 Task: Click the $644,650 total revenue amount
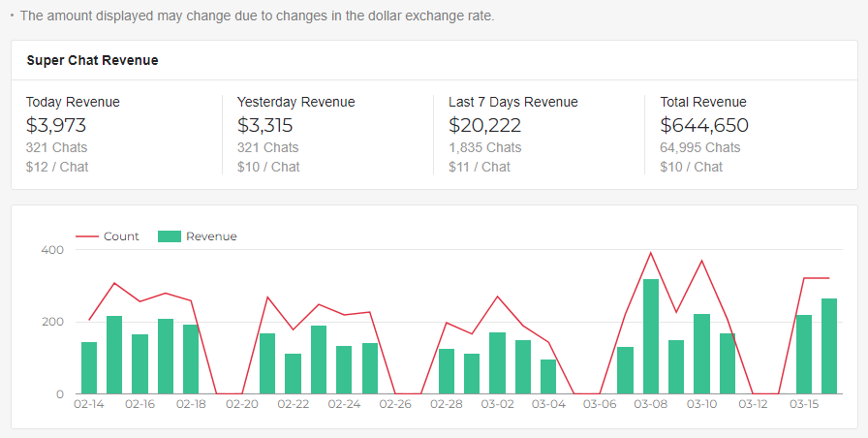pyautogui.click(x=704, y=125)
